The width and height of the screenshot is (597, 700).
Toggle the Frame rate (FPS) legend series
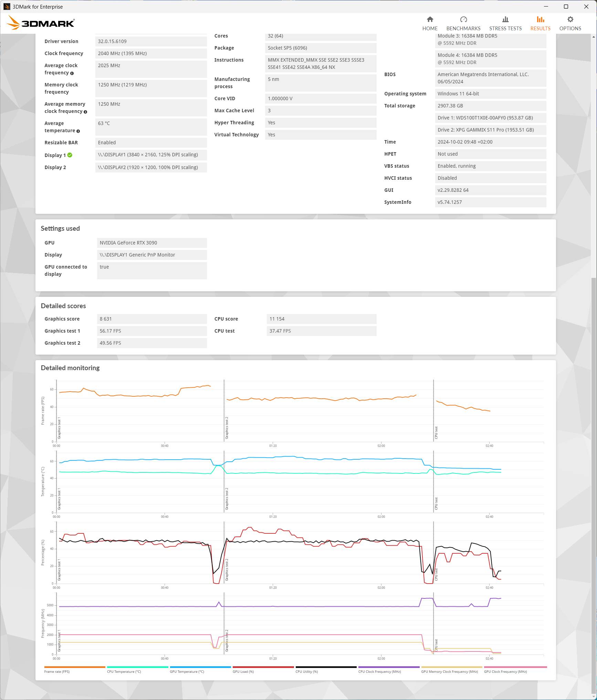coord(75,669)
